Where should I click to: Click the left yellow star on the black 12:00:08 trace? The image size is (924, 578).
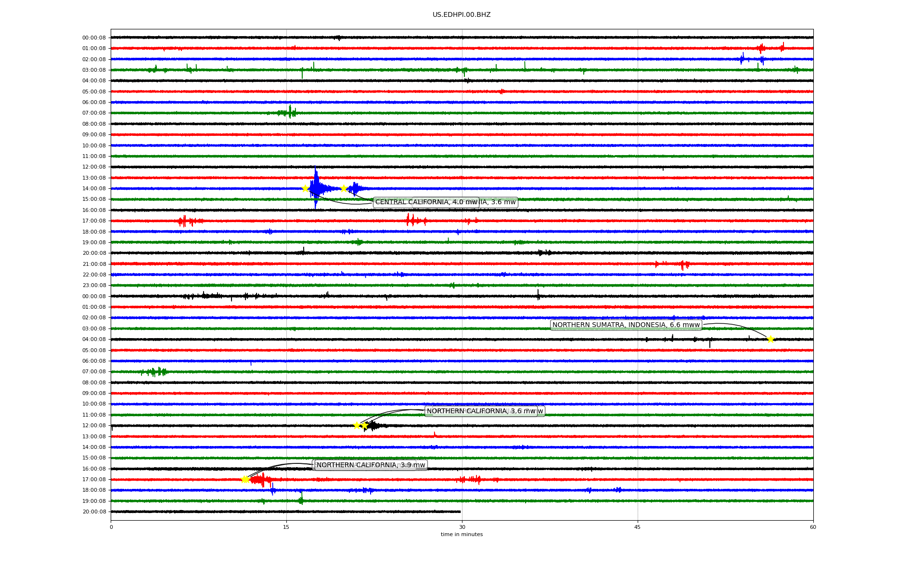tap(357, 425)
